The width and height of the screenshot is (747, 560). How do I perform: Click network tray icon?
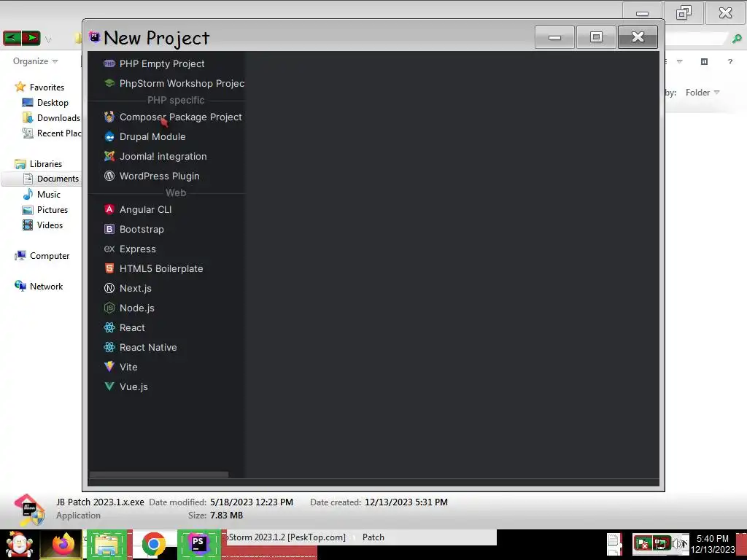point(660,543)
